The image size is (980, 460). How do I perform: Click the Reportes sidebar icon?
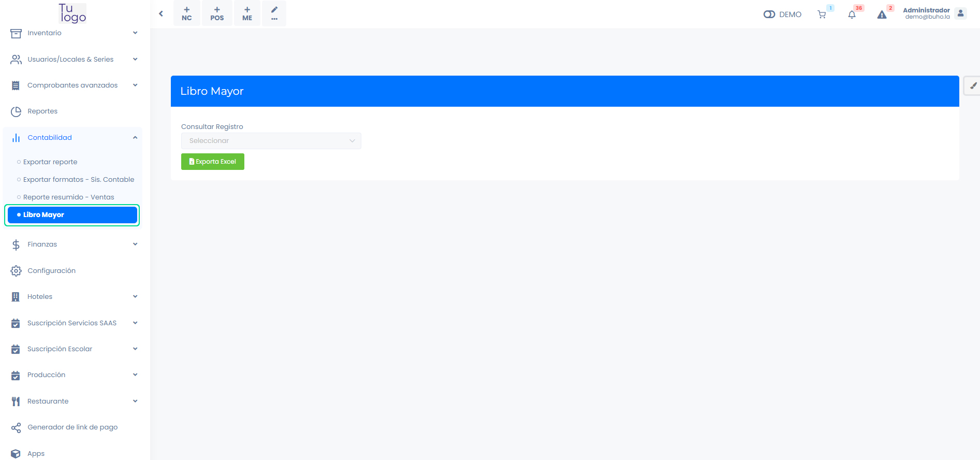tap(16, 111)
